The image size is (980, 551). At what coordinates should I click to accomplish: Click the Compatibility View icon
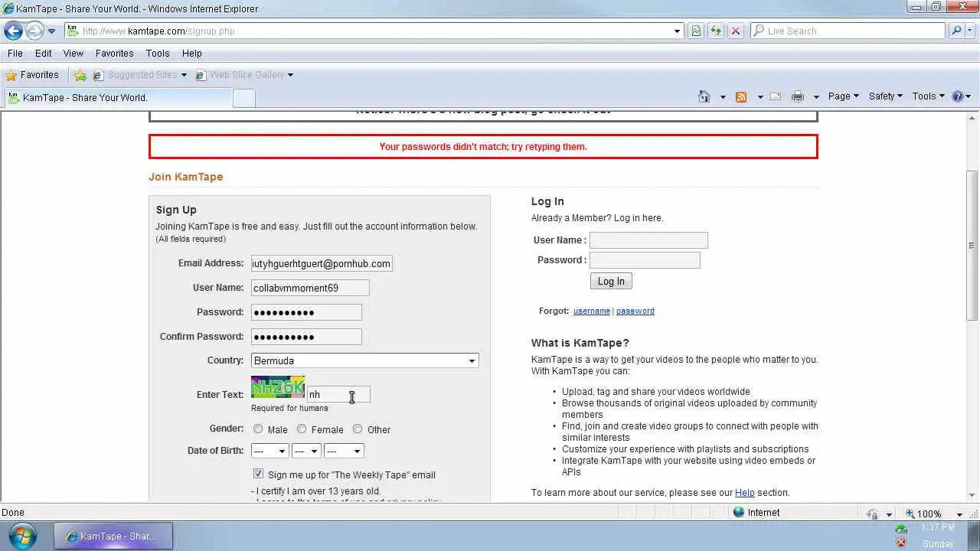click(x=696, y=31)
